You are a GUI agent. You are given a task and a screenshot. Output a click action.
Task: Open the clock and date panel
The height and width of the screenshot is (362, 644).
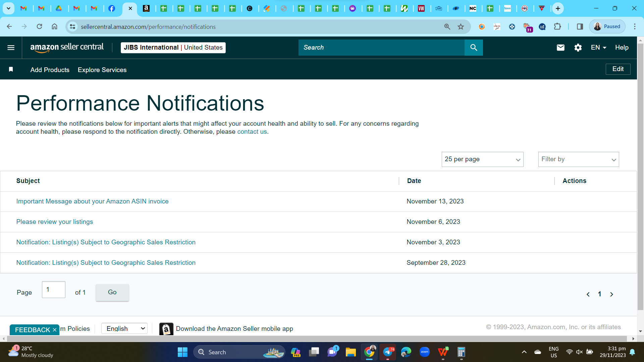coord(613,352)
